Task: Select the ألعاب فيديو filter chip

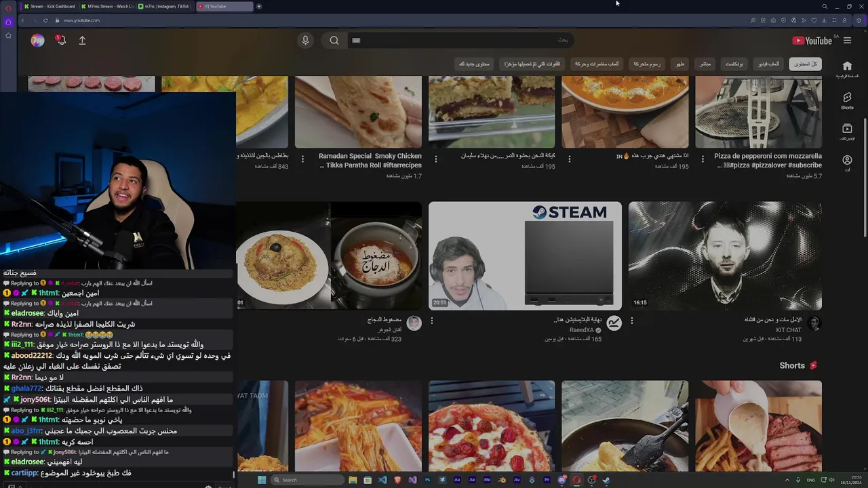Action: point(769,64)
